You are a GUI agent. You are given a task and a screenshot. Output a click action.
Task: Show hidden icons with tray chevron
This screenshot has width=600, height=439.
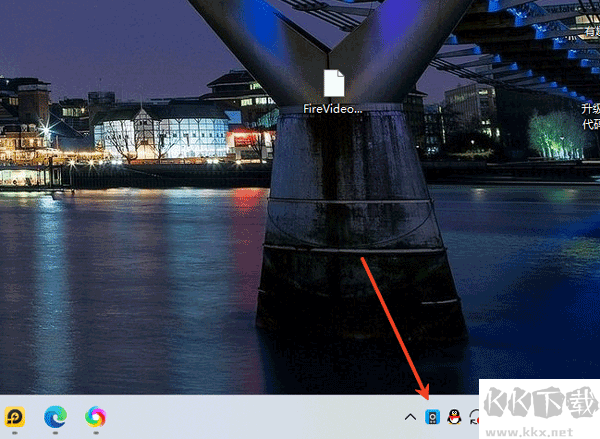tap(410, 417)
